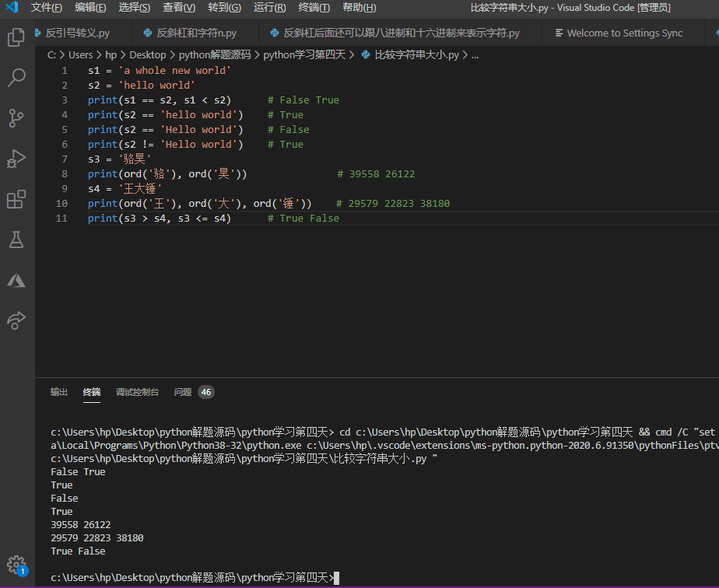Open the Testing flask icon
Image resolution: width=719 pixels, height=588 pixels.
pos(16,240)
